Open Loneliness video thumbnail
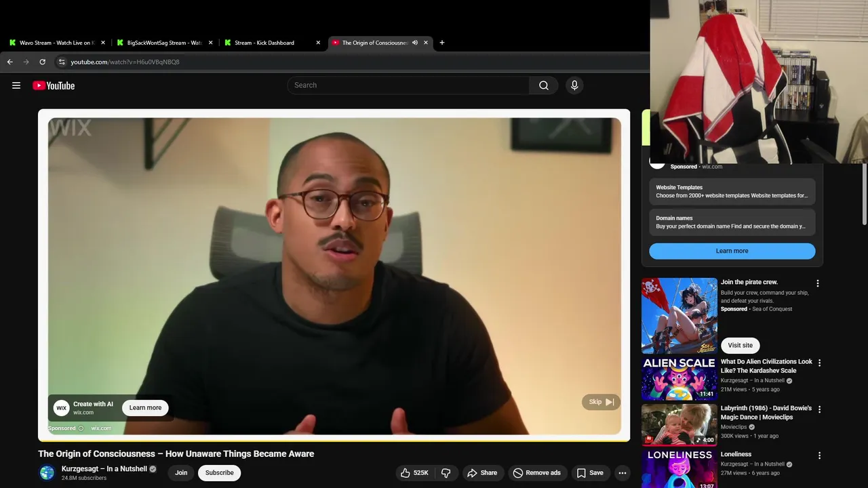Image resolution: width=868 pixels, height=488 pixels. click(679, 469)
